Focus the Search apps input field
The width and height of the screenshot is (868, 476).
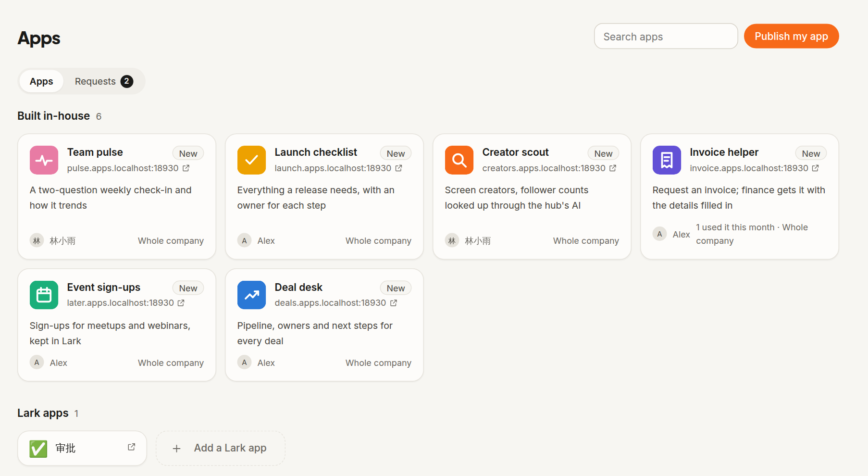(x=666, y=36)
